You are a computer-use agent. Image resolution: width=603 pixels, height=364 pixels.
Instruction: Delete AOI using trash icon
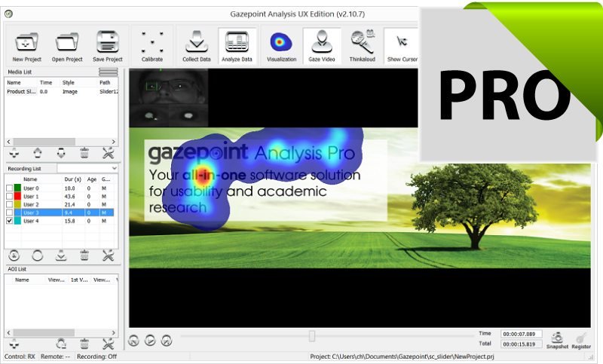(84, 343)
